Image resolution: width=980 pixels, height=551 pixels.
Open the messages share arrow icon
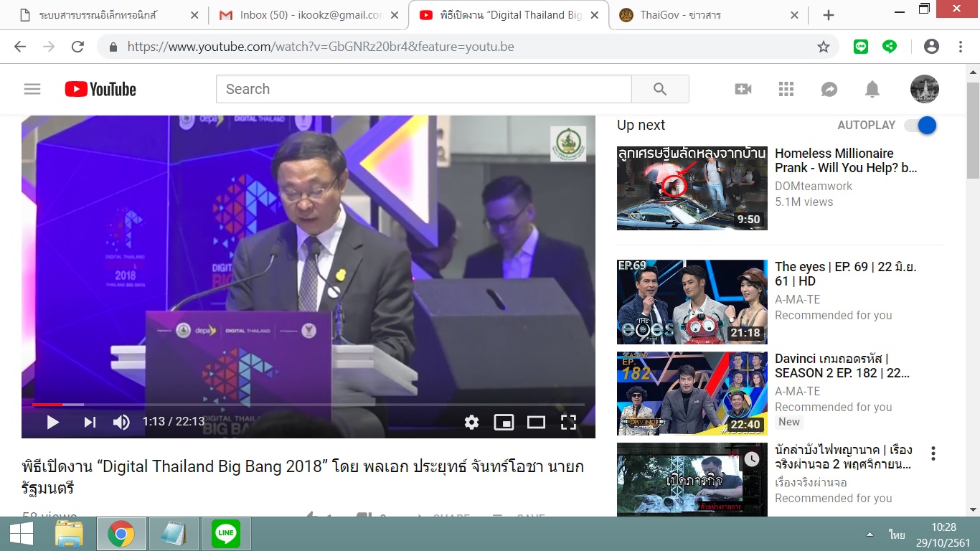click(829, 89)
